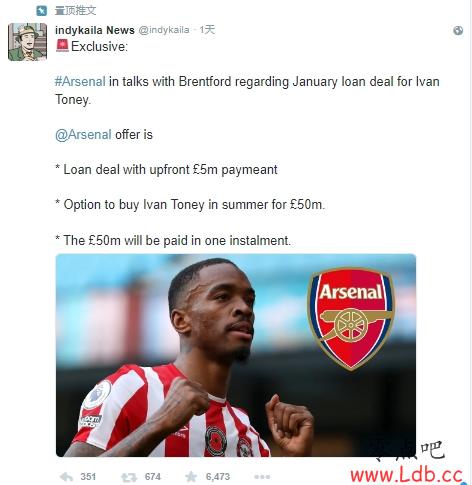Click the www.Ldb.cc watermark link
The image size is (472, 485).
406,475
